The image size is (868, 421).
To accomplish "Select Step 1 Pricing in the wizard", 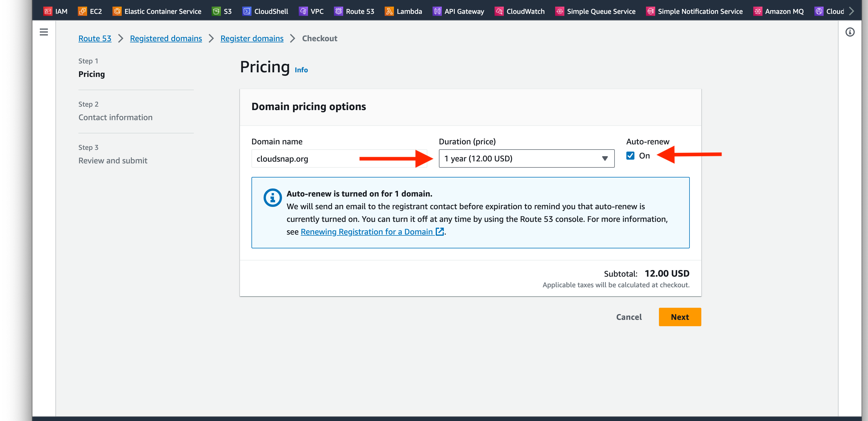I will (x=91, y=74).
